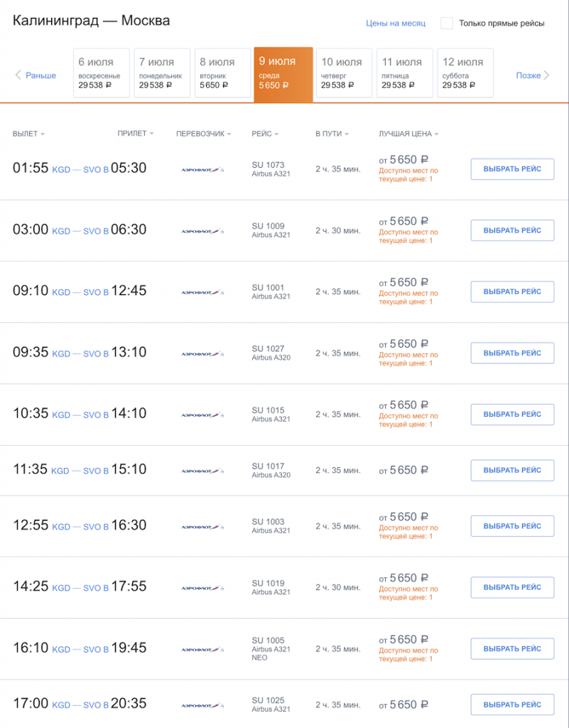Select the 8 июля вторник date tab
Image resolution: width=569 pixels, height=728 pixels.
(x=222, y=73)
